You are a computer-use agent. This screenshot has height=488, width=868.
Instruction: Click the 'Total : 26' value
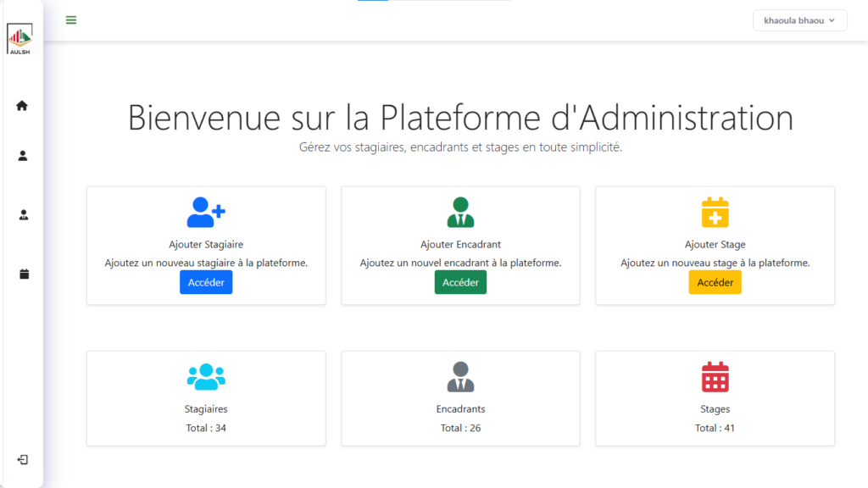pyautogui.click(x=460, y=428)
